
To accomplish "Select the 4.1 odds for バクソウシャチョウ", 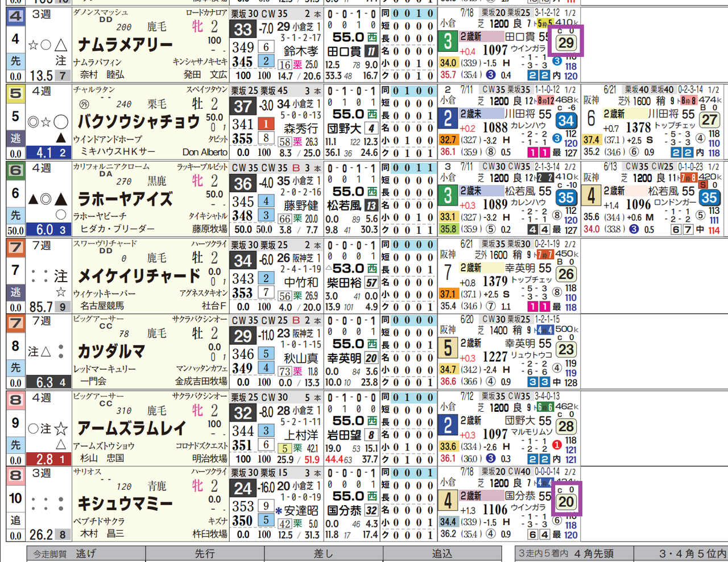I will click(44, 152).
